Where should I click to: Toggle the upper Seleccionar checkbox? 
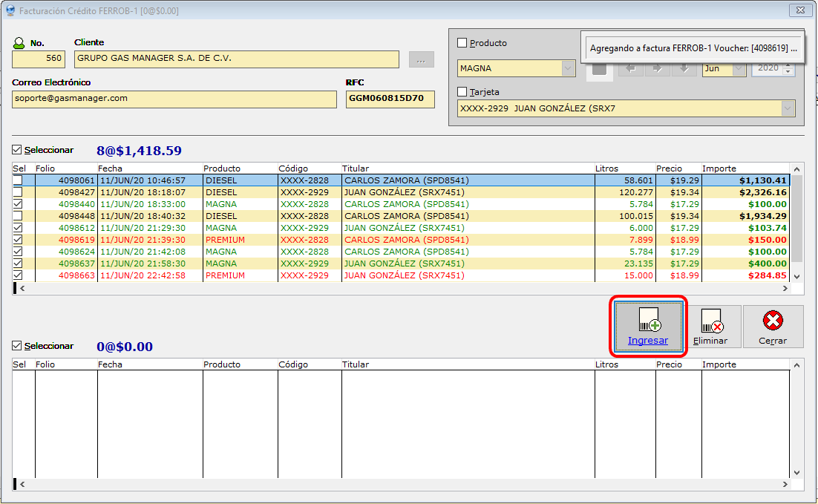pos(18,150)
